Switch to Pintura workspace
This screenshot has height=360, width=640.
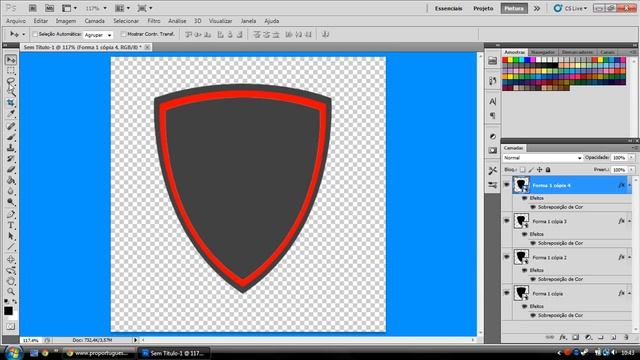pyautogui.click(x=514, y=8)
